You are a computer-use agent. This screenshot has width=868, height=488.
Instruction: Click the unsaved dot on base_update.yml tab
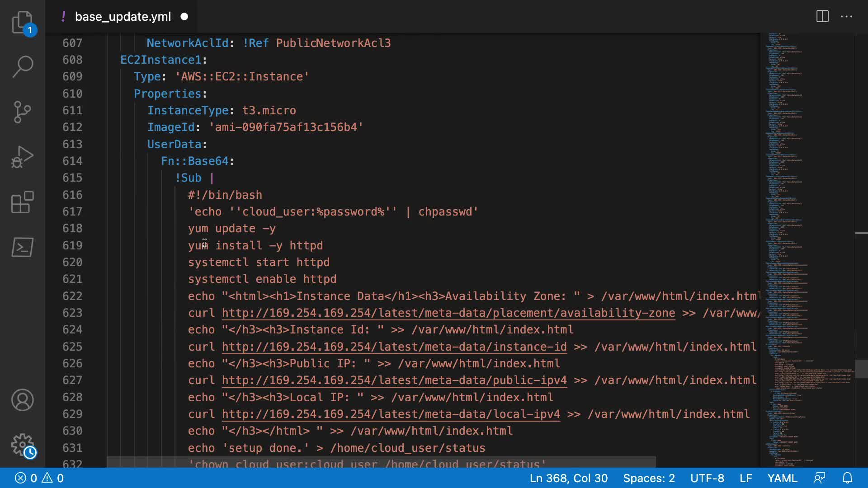pyautogui.click(x=184, y=17)
